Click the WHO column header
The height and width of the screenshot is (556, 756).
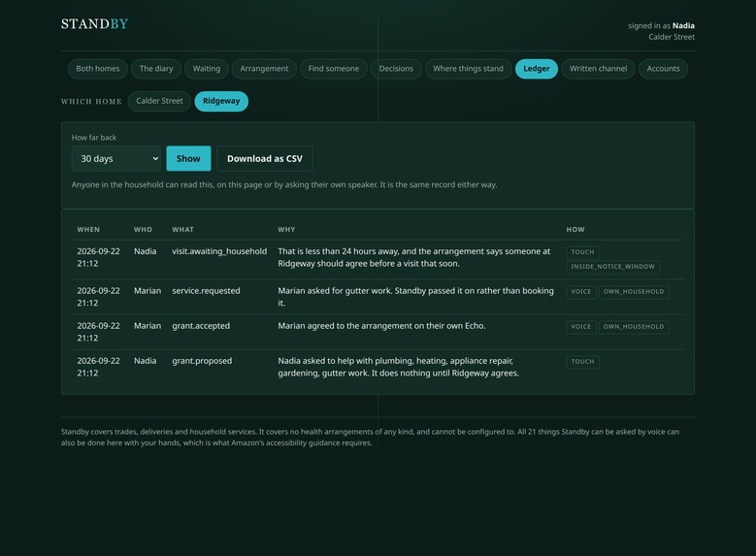143,230
